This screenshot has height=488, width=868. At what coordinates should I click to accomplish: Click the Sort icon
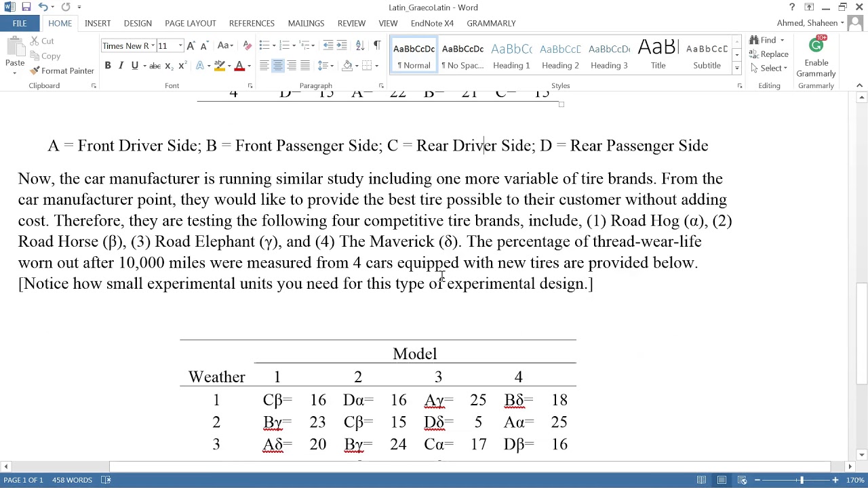[x=359, y=45]
